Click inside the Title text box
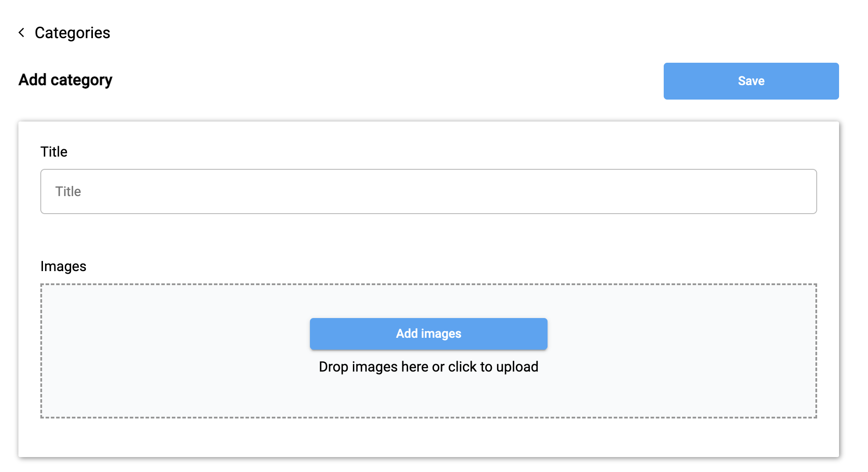The width and height of the screenshot is (868, 472). pyautogui.click(x=428, y=191)
